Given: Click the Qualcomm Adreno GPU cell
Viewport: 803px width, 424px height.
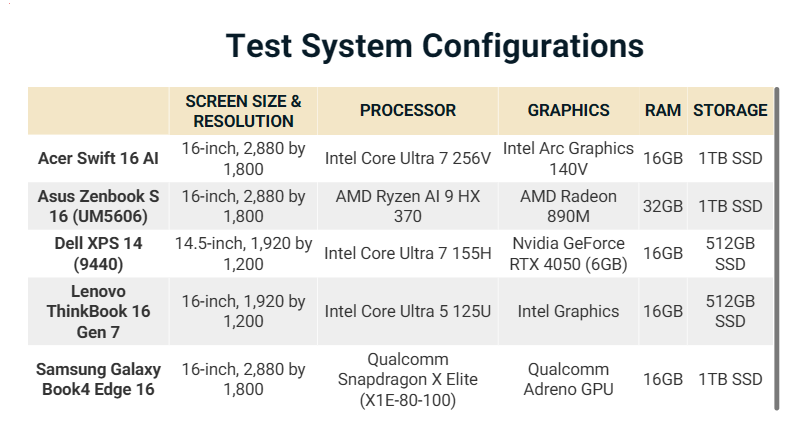Looking at the screenshot, I should pyautogui.click(x=568, y=379).
